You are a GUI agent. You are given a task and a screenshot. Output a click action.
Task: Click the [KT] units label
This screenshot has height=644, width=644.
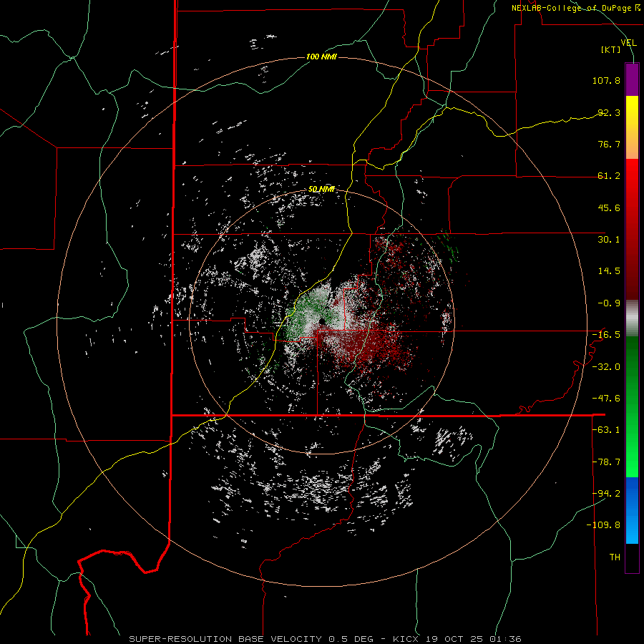[x=611, y=49]
